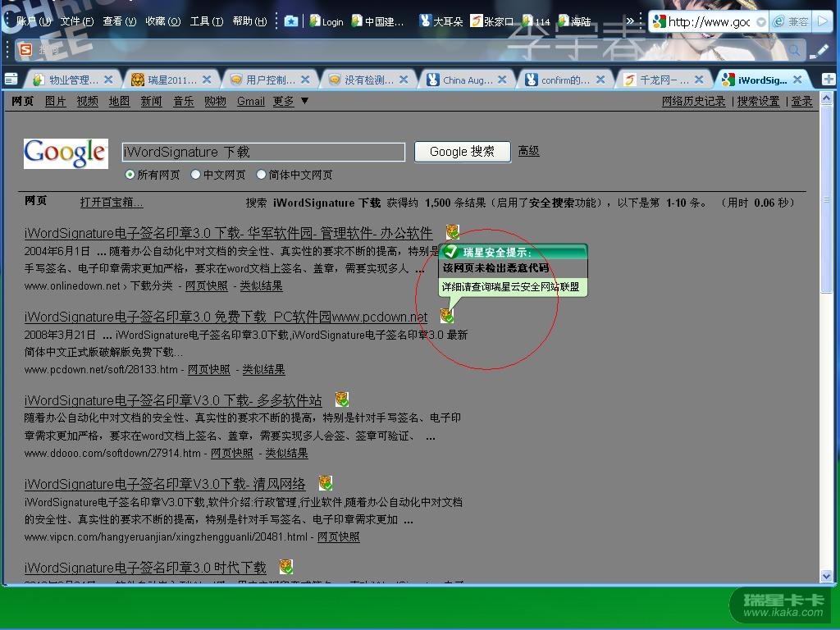840x630 pixels.
Task: Click the browser address bar URL field
Action: 708,22
